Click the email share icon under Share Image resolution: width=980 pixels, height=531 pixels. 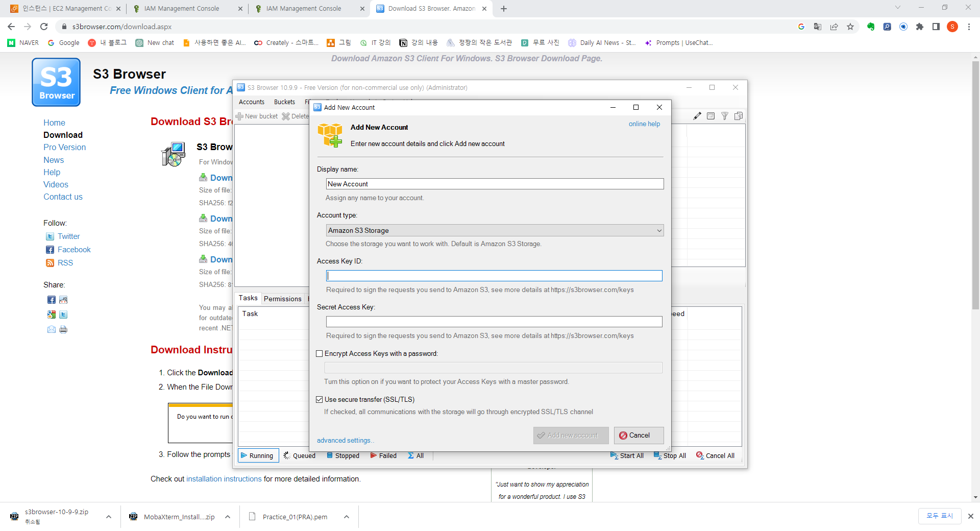click(52, 329)
